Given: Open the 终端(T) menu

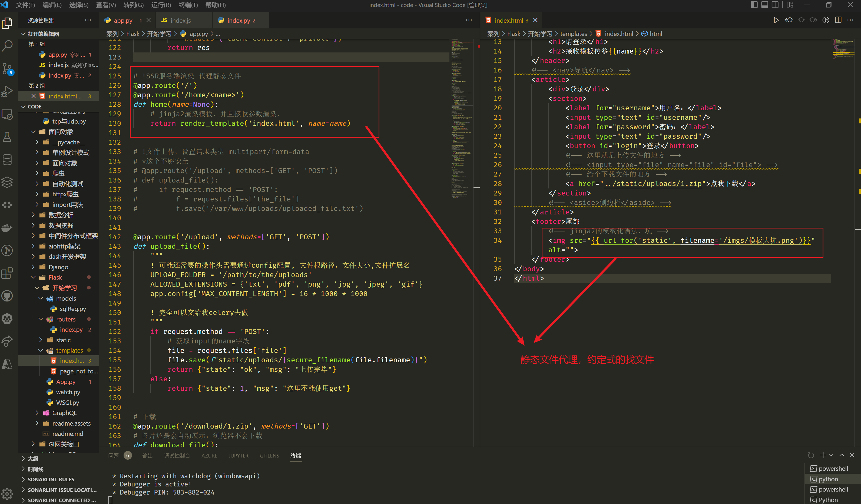Looking at the screenshot, I should coord(188,5).
